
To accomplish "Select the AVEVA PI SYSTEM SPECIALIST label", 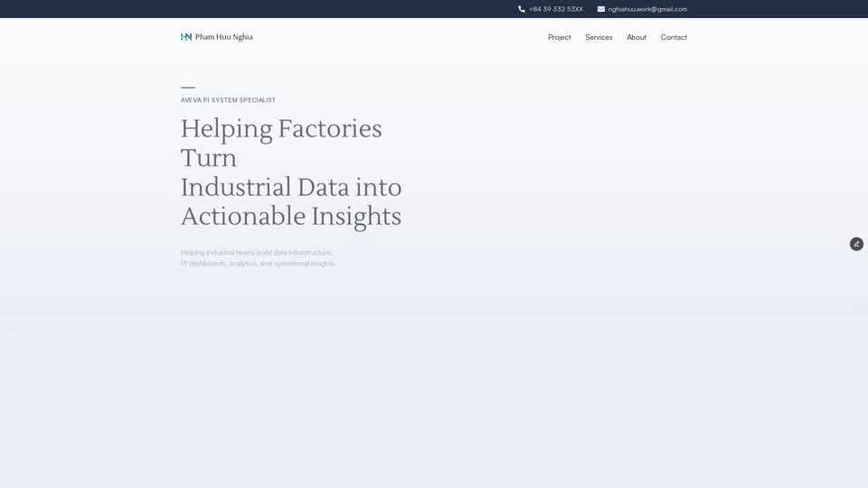I will [x=228, y=100].
